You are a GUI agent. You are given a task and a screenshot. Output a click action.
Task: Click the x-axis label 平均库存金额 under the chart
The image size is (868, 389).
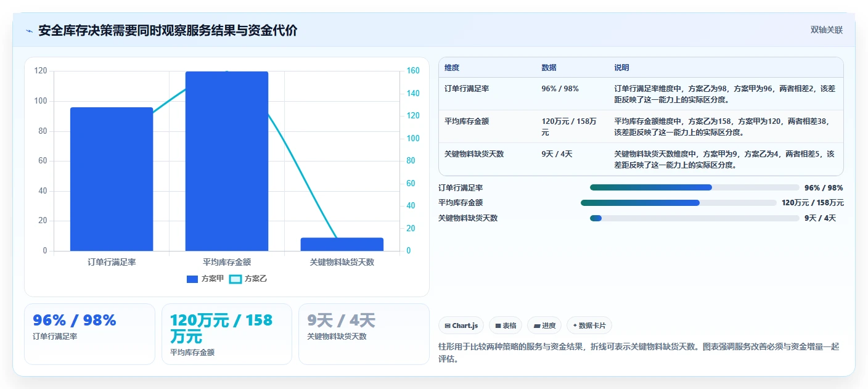227,262
